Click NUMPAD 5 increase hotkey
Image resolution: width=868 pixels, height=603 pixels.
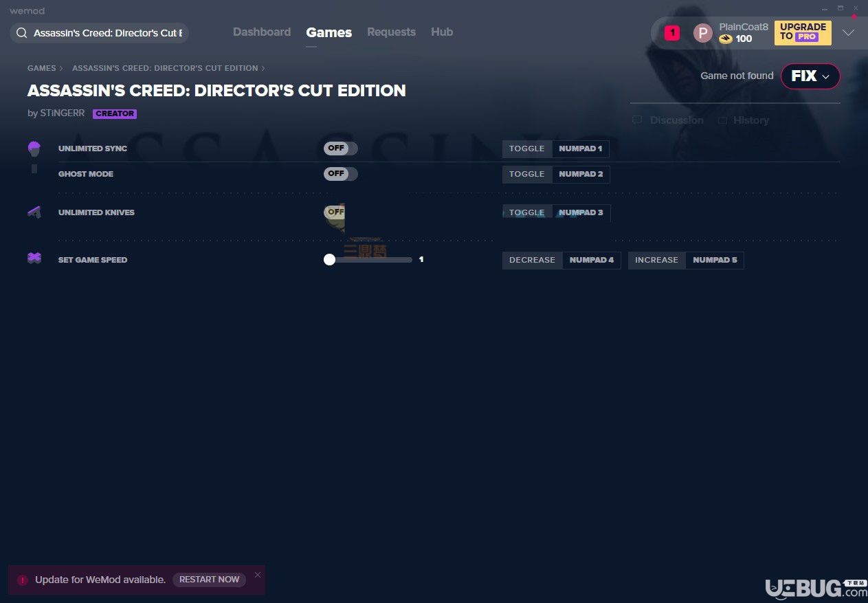(x=715, y=260)
